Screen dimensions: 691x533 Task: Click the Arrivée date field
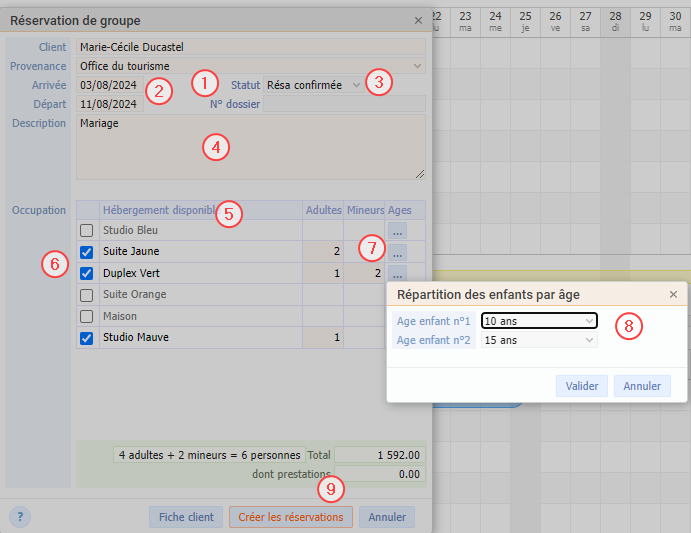(109, 85)
